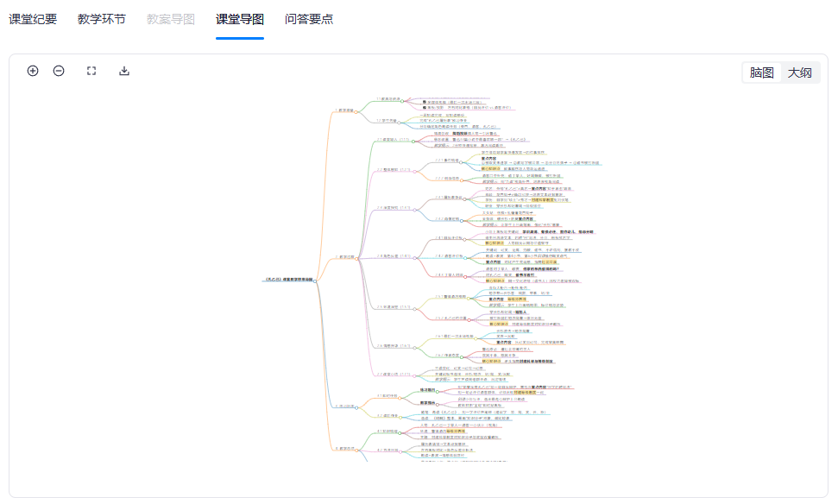This screenshot has width=838, height=504.
Task: Open the 教学环节 tab
Action: [101, 19]
